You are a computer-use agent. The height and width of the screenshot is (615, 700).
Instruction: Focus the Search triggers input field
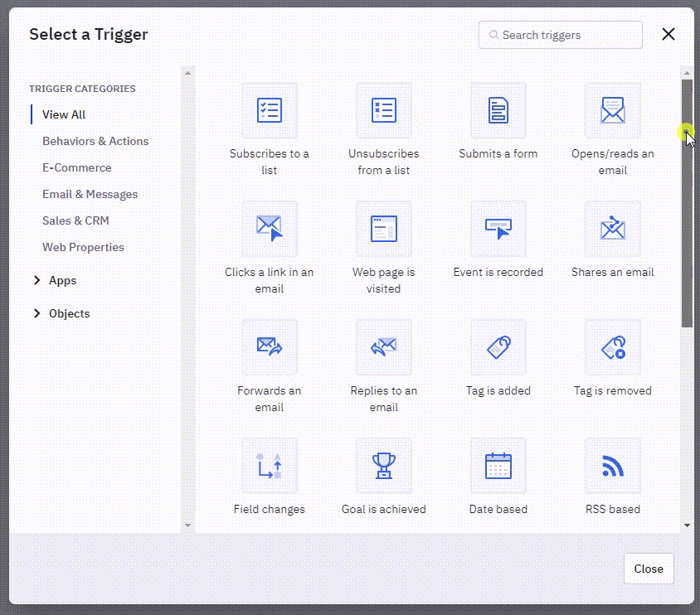click(568, 35)
